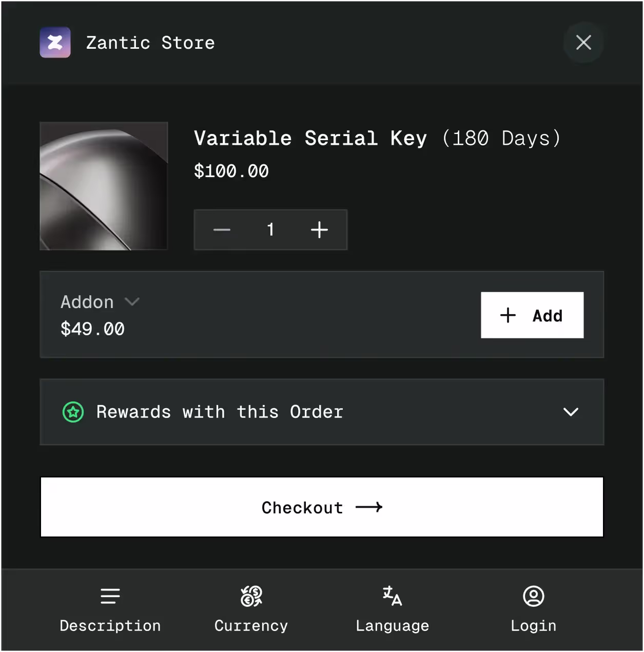This screenshot has width=644, height=652.
Task: Expand Rewards with this Order section
Action: 571,412
